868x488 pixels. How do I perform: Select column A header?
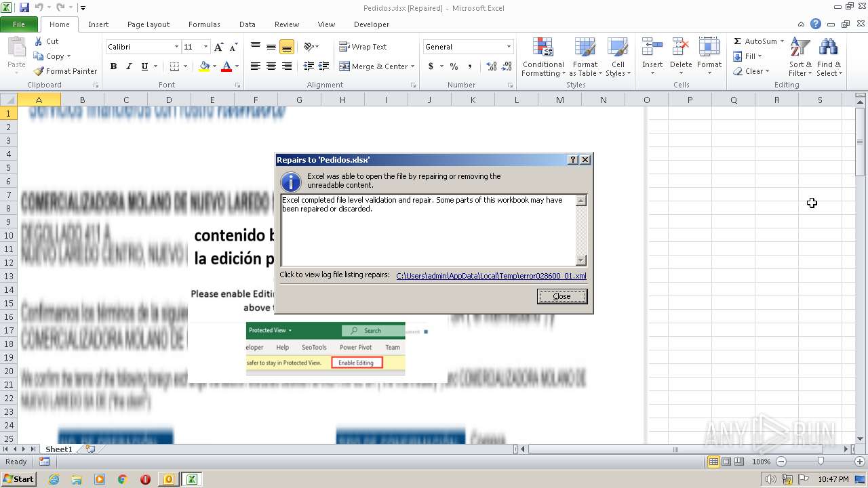coord(39,100)
